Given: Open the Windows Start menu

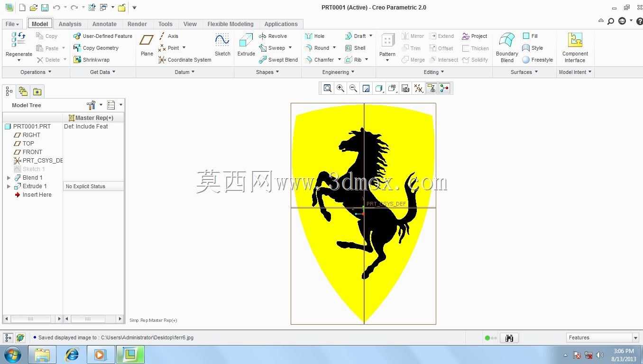Looking at the screenshot, I should pyautogui.click(x=13, y=354).
